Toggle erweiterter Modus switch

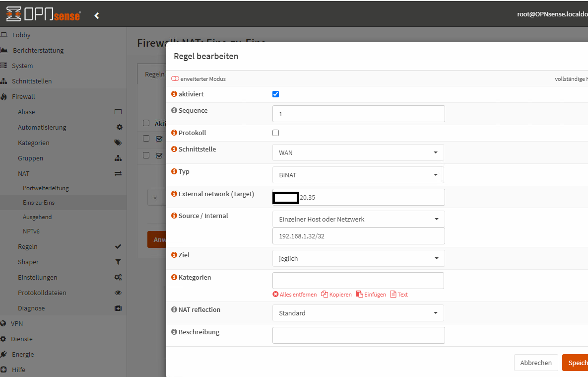click(175, 79)
